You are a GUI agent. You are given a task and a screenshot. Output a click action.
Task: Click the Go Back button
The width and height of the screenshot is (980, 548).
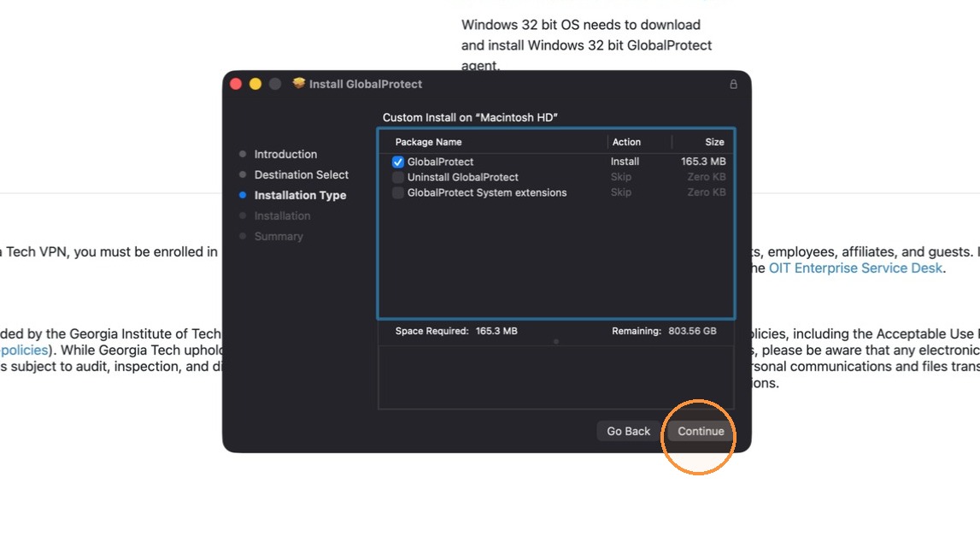pos(628,431)
